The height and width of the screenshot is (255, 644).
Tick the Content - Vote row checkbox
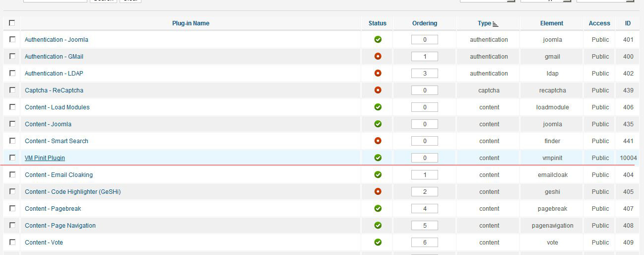click(x=12, y=242)
